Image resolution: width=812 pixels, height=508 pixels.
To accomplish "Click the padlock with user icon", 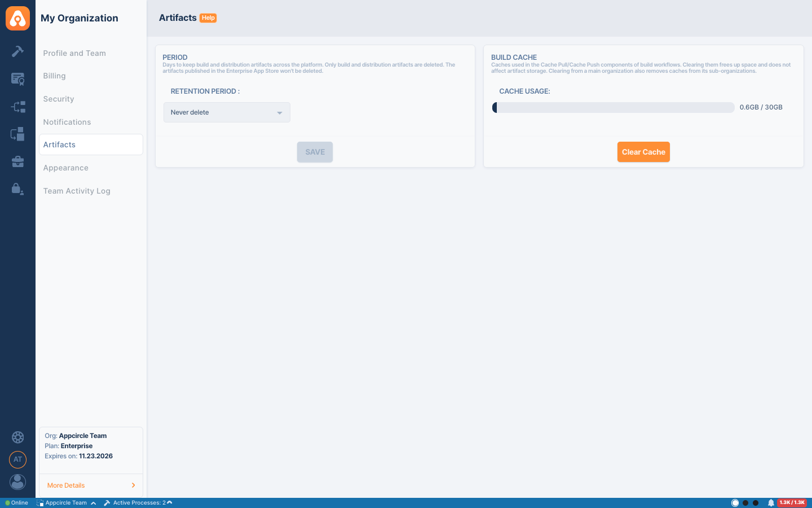I will coord(17,189).
